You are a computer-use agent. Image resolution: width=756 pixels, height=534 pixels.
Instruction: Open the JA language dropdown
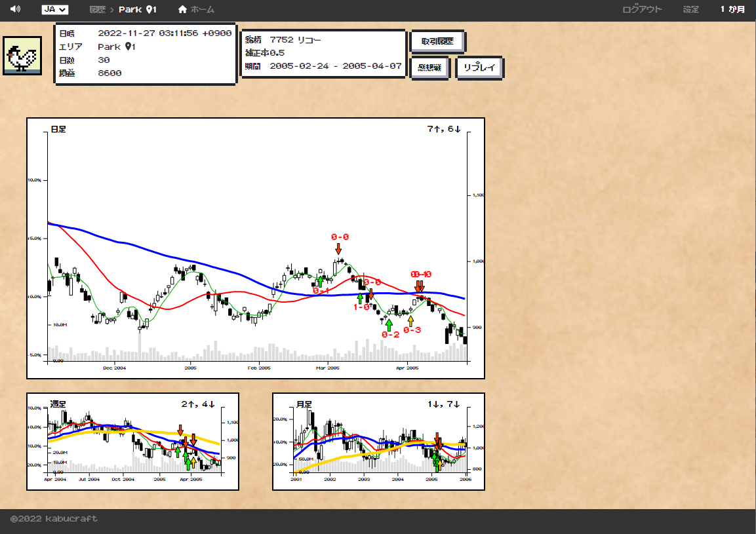coord(54,9)
